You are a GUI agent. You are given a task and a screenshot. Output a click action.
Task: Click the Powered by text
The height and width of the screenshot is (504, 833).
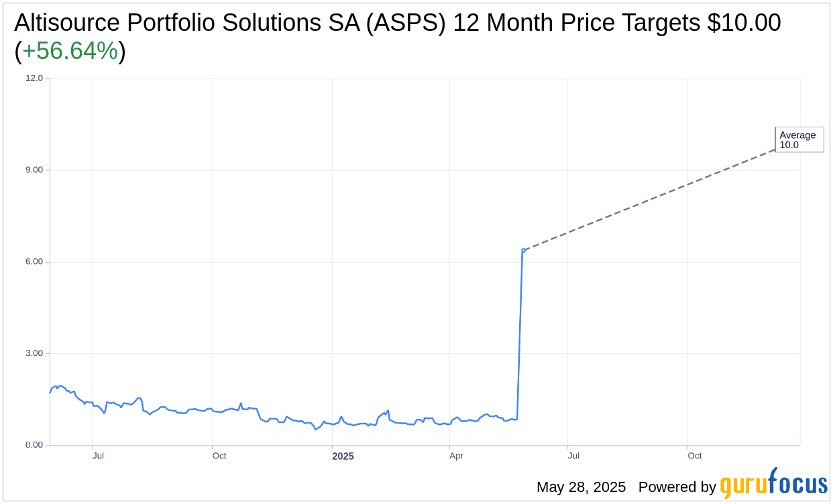[x=677, y=487]
